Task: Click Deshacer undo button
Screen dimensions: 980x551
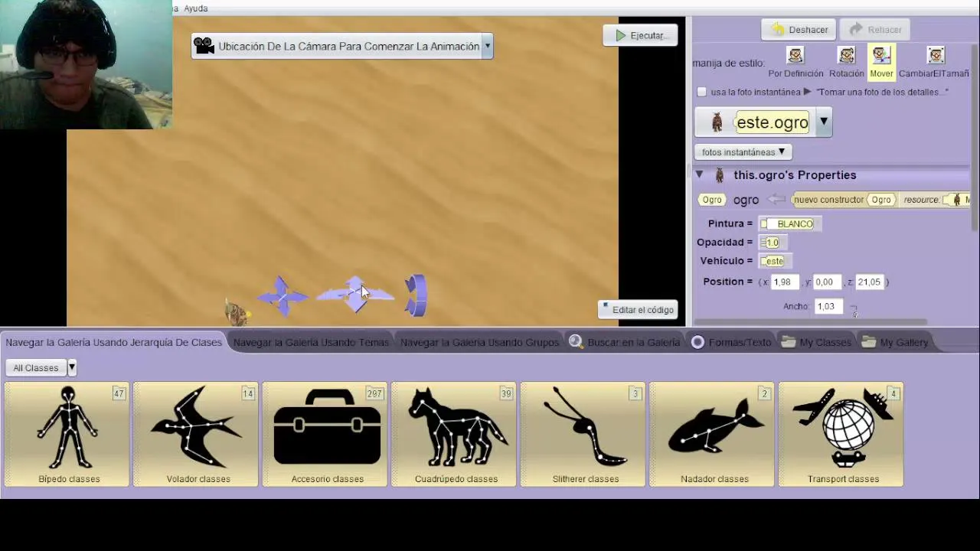Action: click(799, 29)
